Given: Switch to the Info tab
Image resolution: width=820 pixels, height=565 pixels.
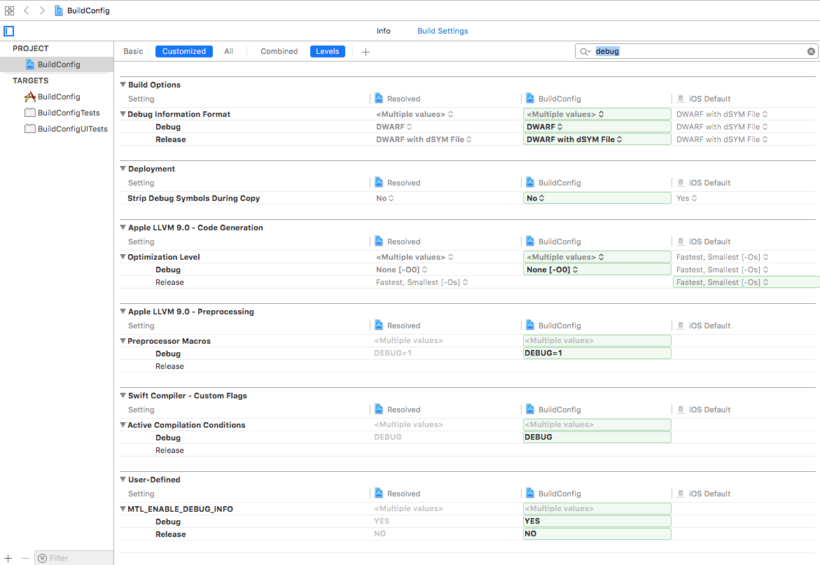Looking at the screenshot, I should (383, 31).
